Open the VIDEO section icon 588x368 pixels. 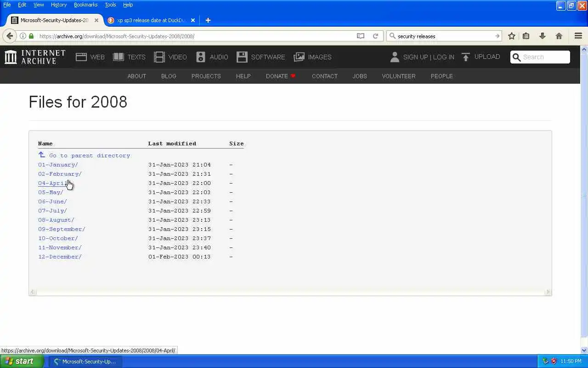(159, 57)
